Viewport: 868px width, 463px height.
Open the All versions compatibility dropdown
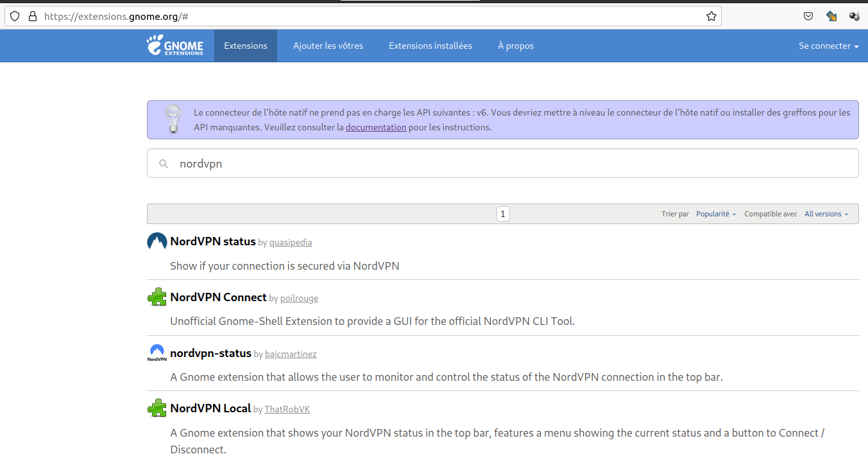click(827, 214)
